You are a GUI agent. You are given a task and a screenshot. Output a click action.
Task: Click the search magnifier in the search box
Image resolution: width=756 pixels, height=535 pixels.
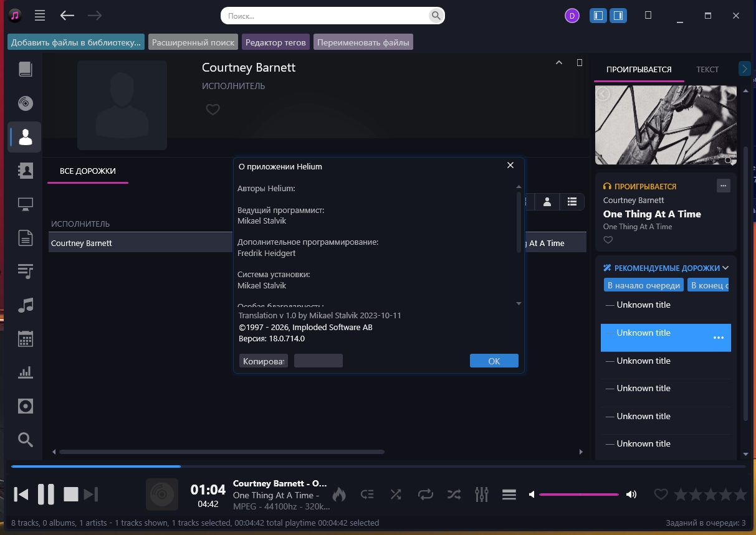click(x=435, y=16)
